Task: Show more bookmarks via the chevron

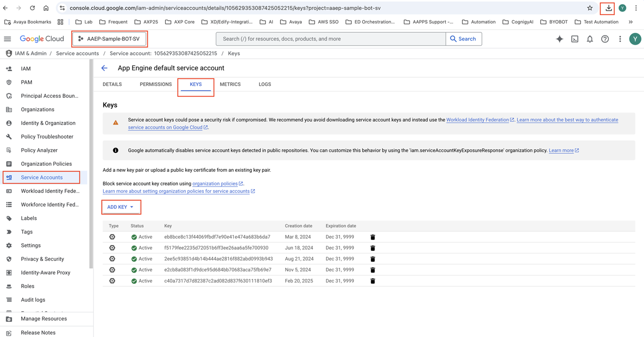Action: [x=631, y=22]
